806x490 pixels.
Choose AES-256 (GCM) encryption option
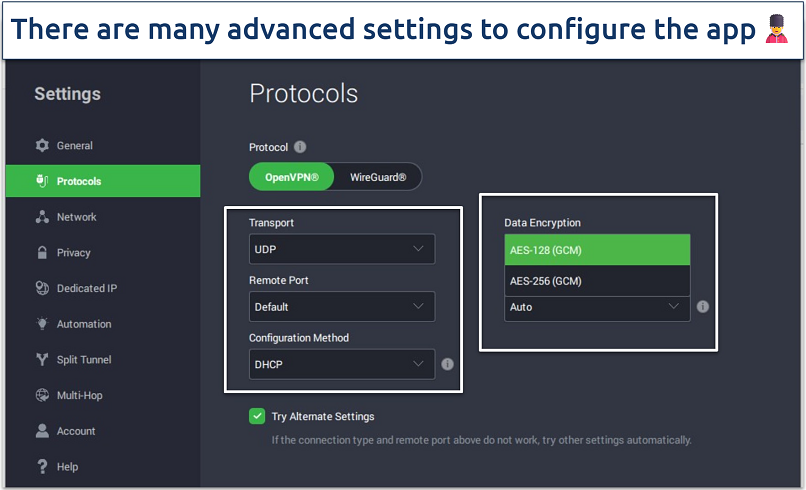tap(597, 281)
